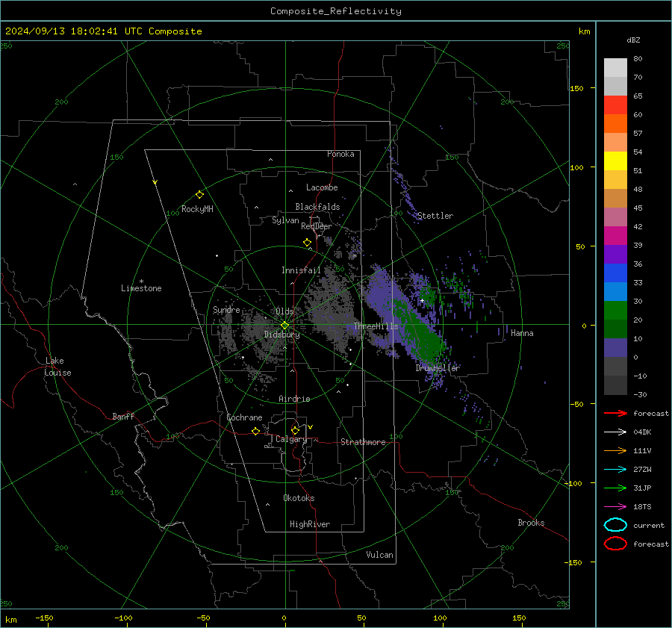The width and height of the screenshot is (672, 628).
Task: Click the 30 dBZ light blue swatch
Action: (x=615, y=291)
